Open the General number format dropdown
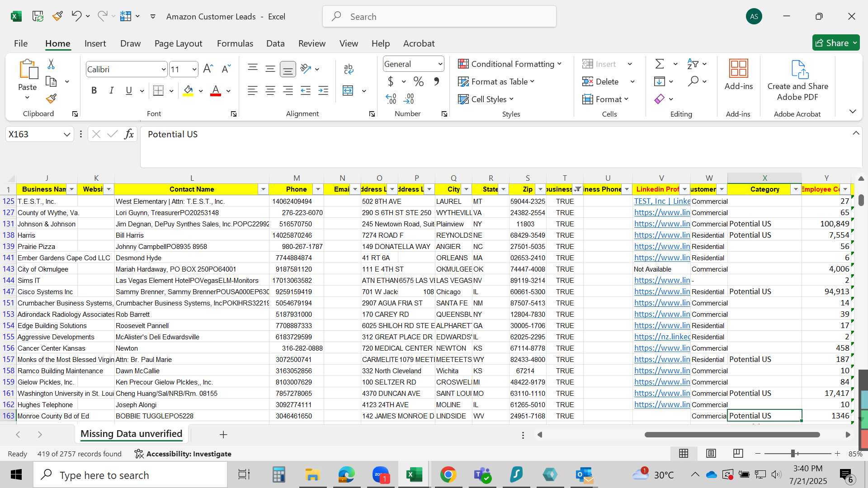The height and width of the screenshot is (488, 868). (x=440, y=64)
